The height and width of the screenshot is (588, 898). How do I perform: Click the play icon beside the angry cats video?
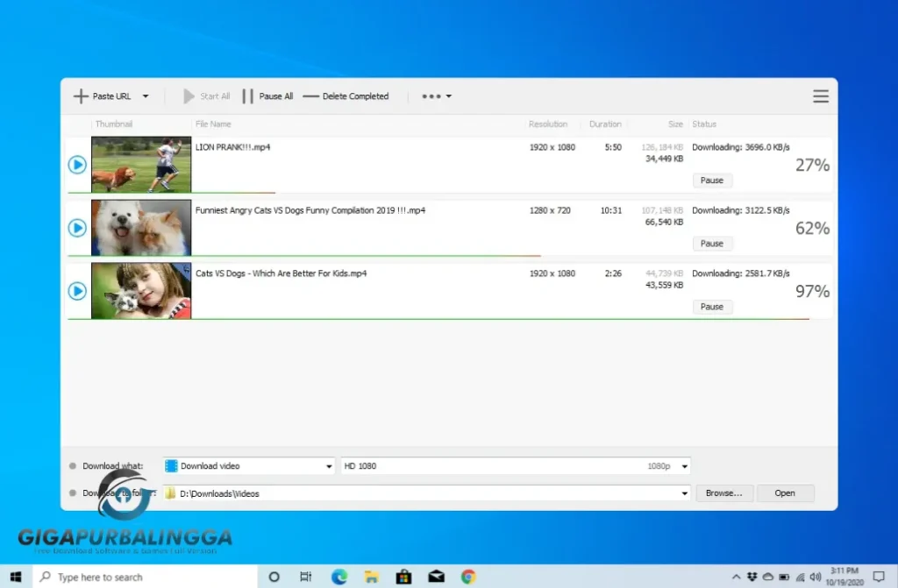click(x=76, y=228)
